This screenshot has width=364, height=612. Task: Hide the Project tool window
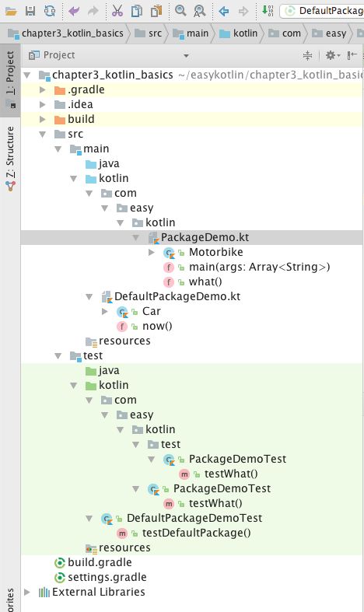352,55
